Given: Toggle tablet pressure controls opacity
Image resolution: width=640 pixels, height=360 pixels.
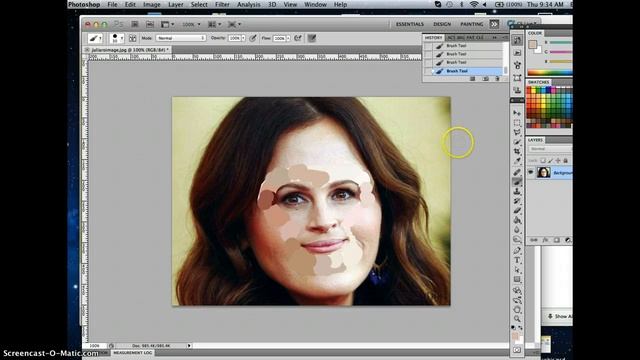Looking at the screenshot, I should point(253,38).
